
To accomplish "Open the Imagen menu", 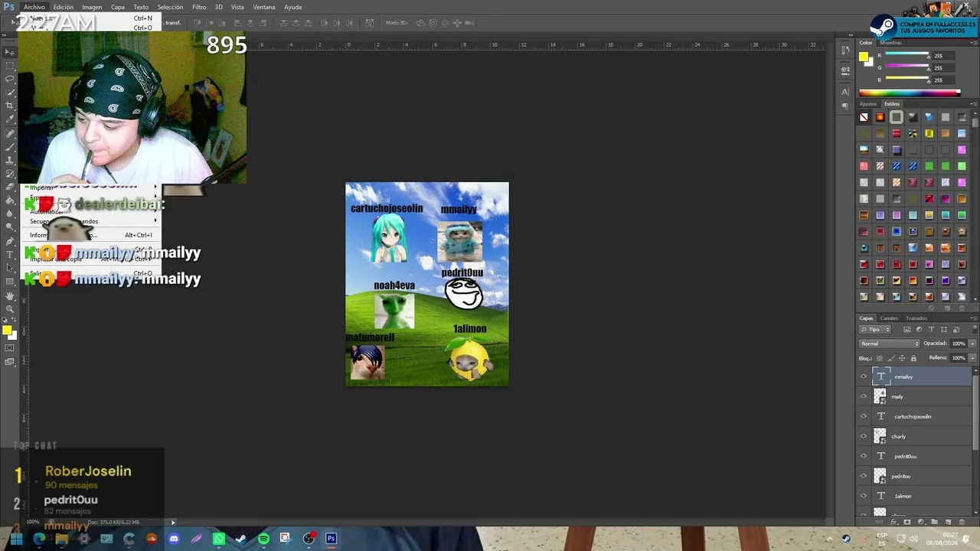I will coord(92,7).
